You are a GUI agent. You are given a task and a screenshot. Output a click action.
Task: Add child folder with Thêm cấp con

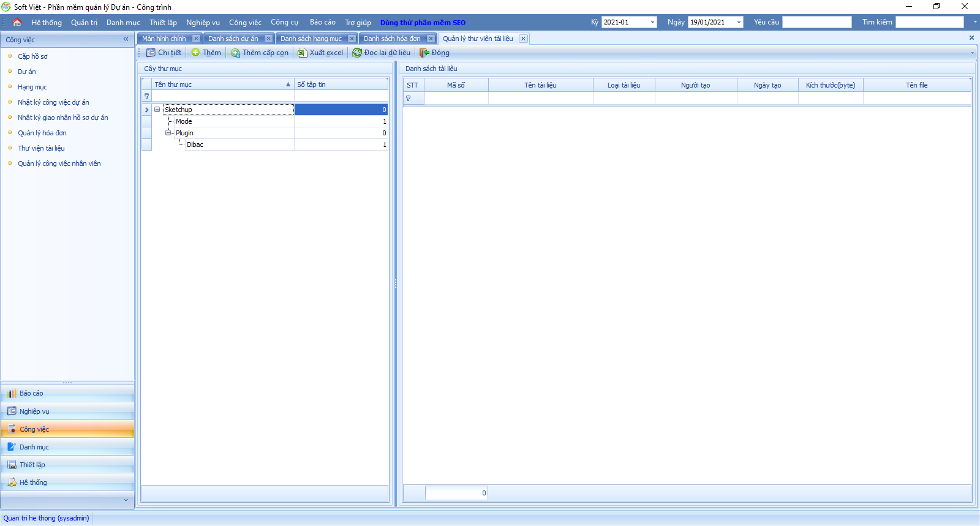(x=260, y=53)
